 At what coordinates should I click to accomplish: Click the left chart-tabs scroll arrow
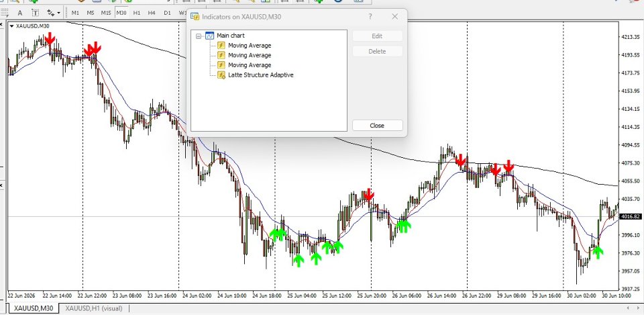[627, 308]
